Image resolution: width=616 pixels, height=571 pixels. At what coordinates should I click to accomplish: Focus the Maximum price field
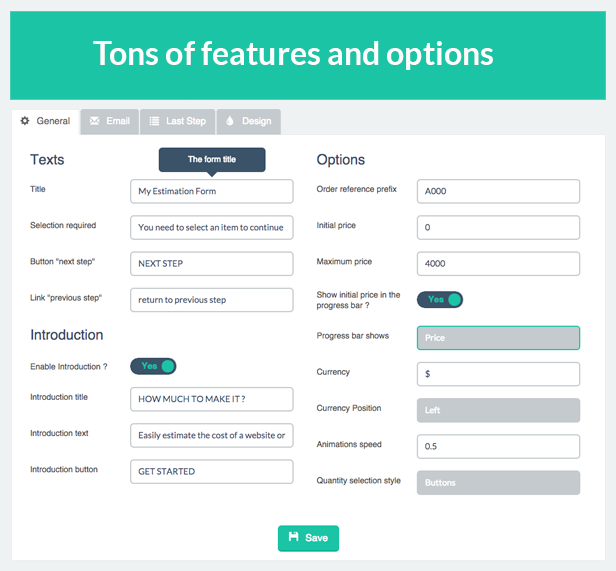tap(498, 263)
